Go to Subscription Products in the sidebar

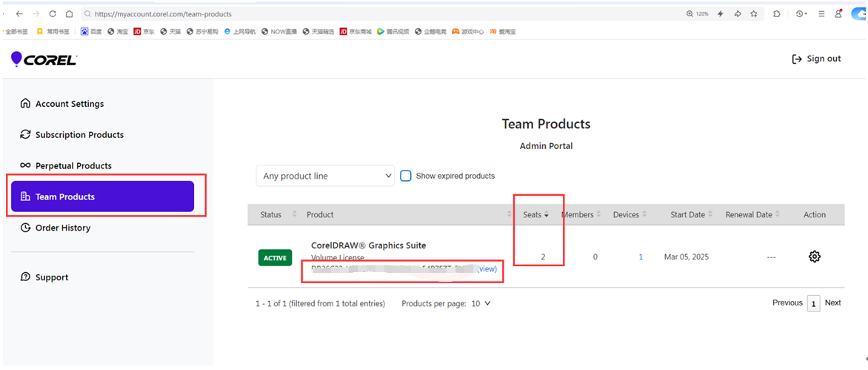79,135
